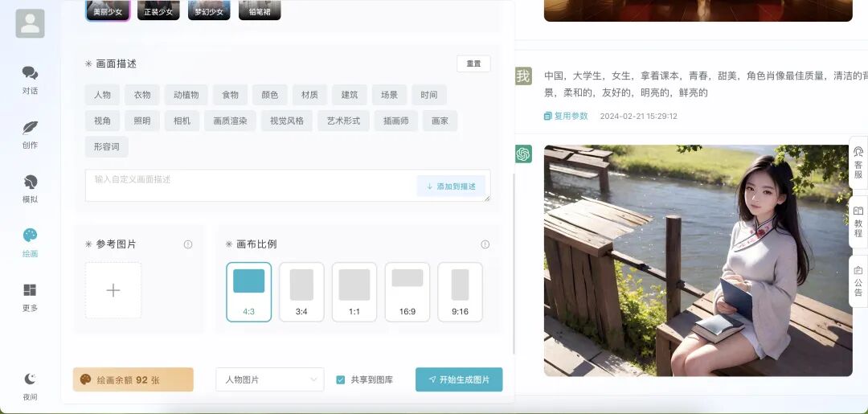Choose the 画家 description tag
The image size is (868, 414).
click(440, 121)
